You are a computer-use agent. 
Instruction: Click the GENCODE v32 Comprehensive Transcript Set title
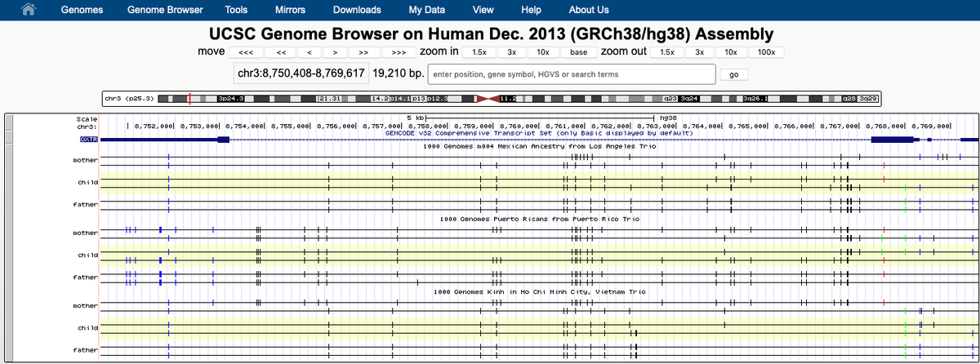539,132
